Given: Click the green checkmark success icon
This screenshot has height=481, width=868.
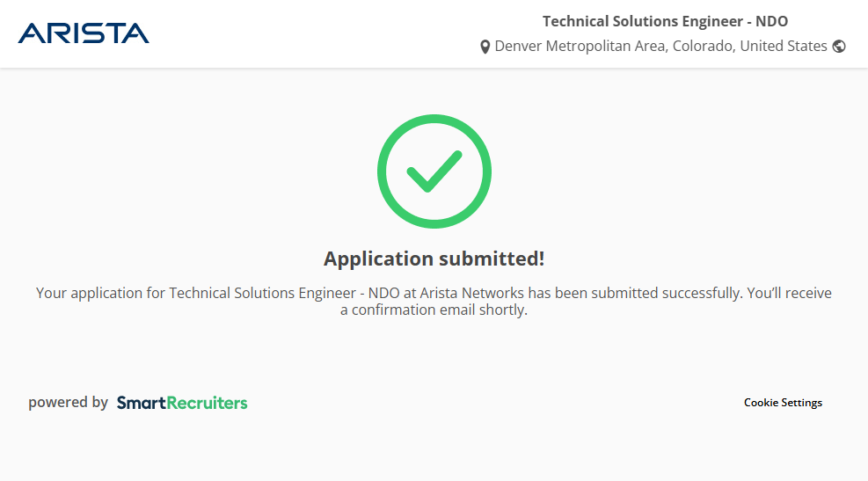Looking at the screenshot, I should (x=434, y=171).
